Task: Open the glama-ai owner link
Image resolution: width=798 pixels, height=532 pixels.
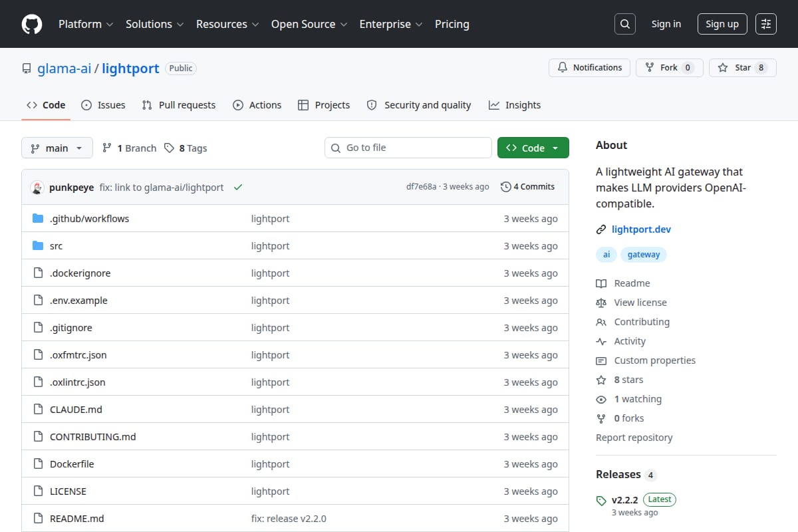Action: 65,68
